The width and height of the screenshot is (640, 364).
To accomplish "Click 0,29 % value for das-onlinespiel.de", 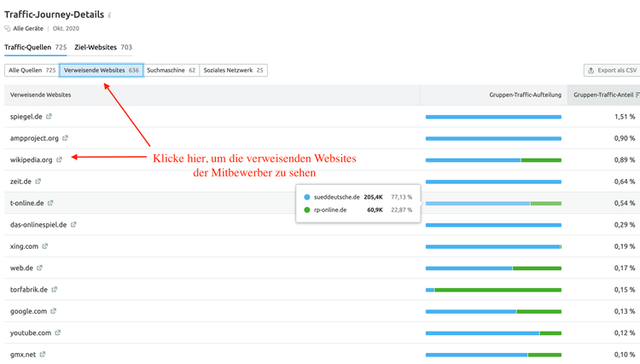I will (625, 224).
